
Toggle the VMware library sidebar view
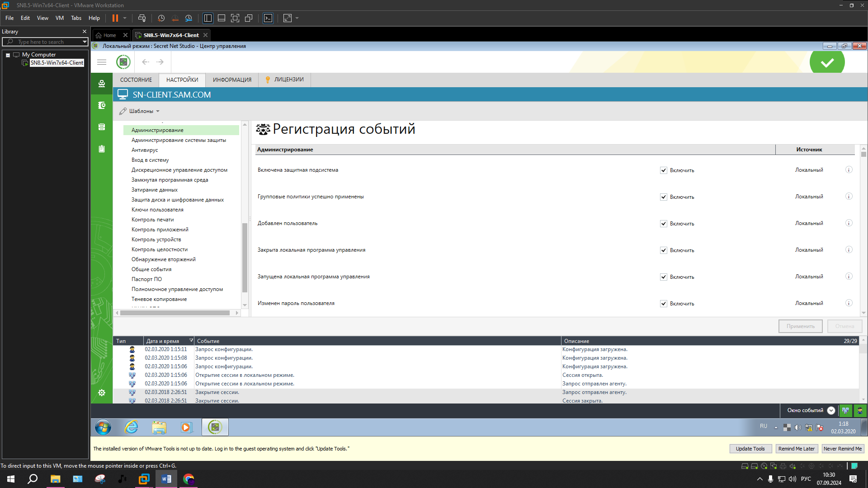coord(208,18)
